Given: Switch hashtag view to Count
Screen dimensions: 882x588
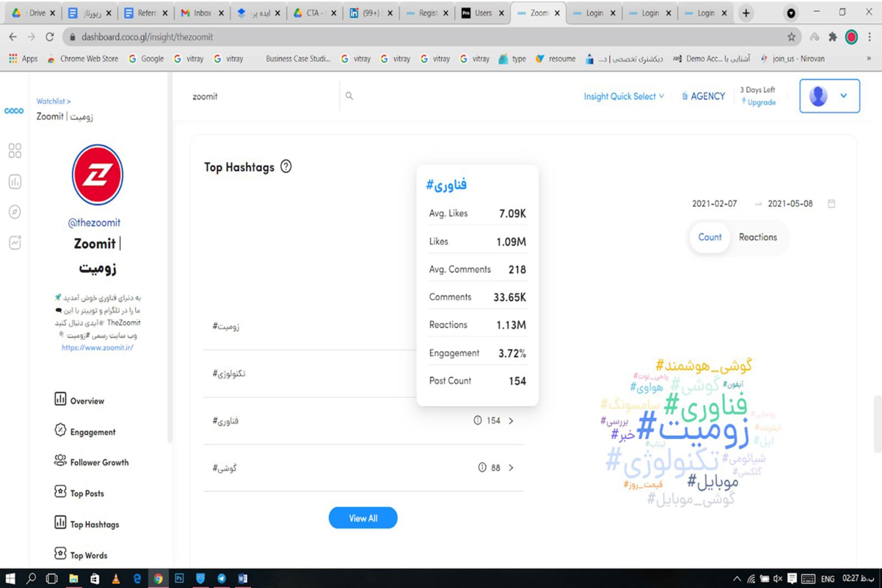Looking at the screenshot, I should click(x=710, y=237).
